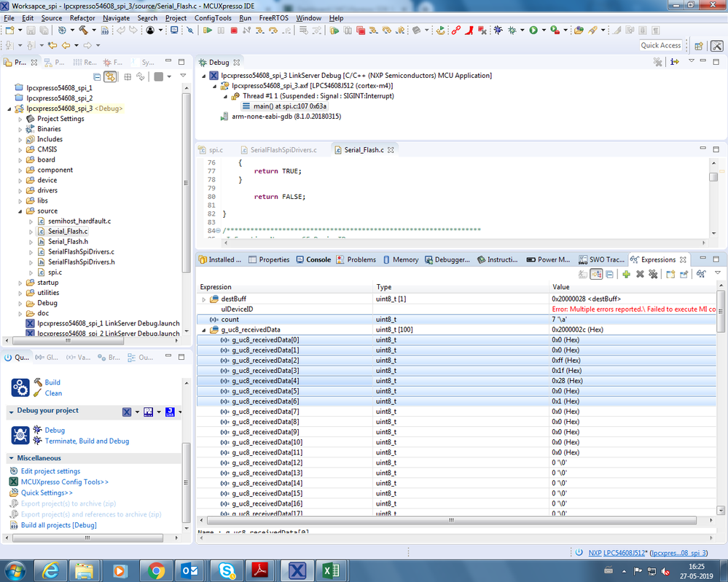Click the Quick Access input field
Screen dimensions: 728x582
[661, 45]
